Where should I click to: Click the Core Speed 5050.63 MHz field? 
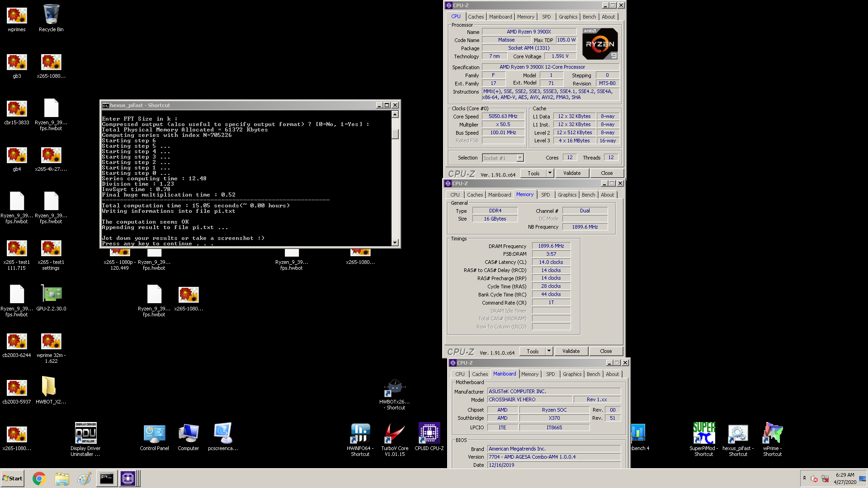pyautogui.click(x=503, y=116)
